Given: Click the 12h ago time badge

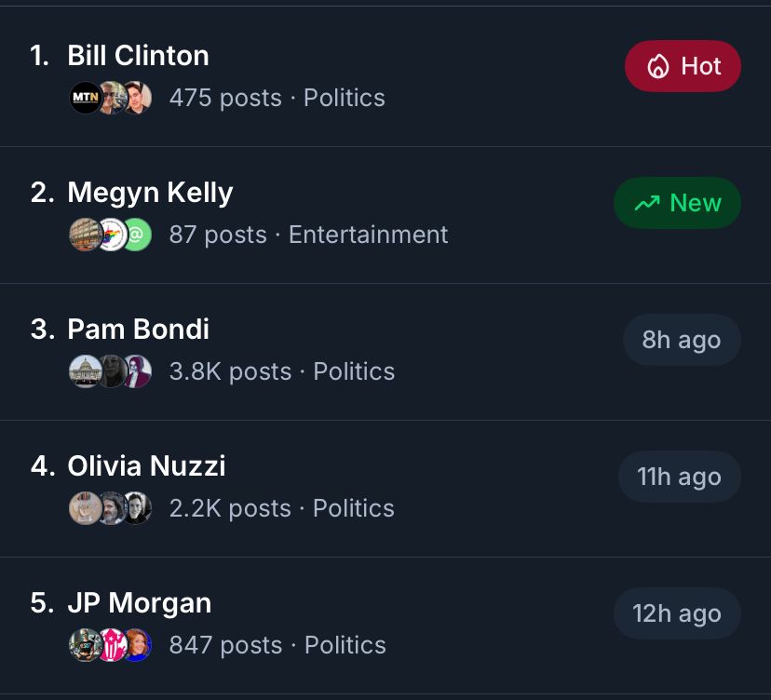Looking at the screenshot, I should tap(677, 613).
